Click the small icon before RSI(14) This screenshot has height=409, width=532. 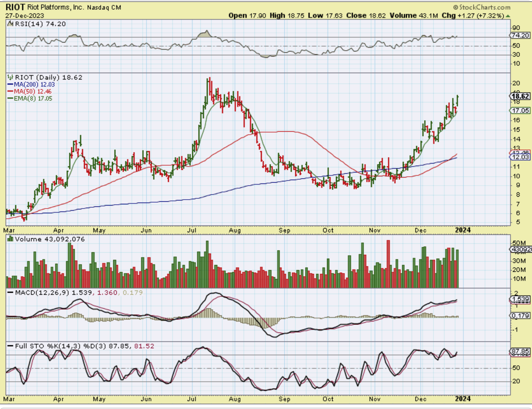tap(10, 24)
